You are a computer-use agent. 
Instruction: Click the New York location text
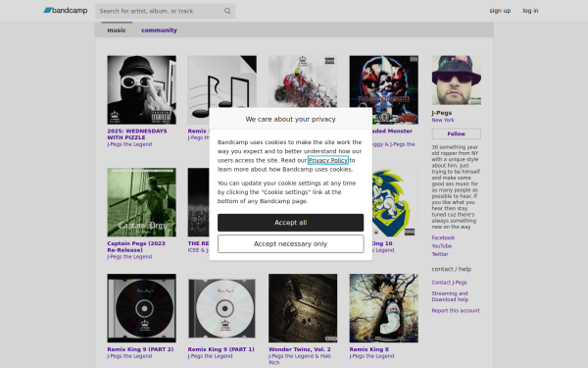click(443, 120)
